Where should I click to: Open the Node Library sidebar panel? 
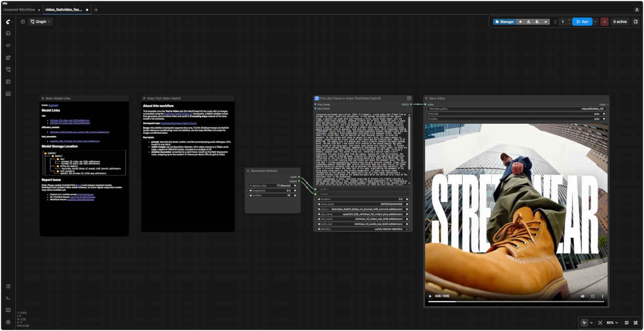click(8, 45)
